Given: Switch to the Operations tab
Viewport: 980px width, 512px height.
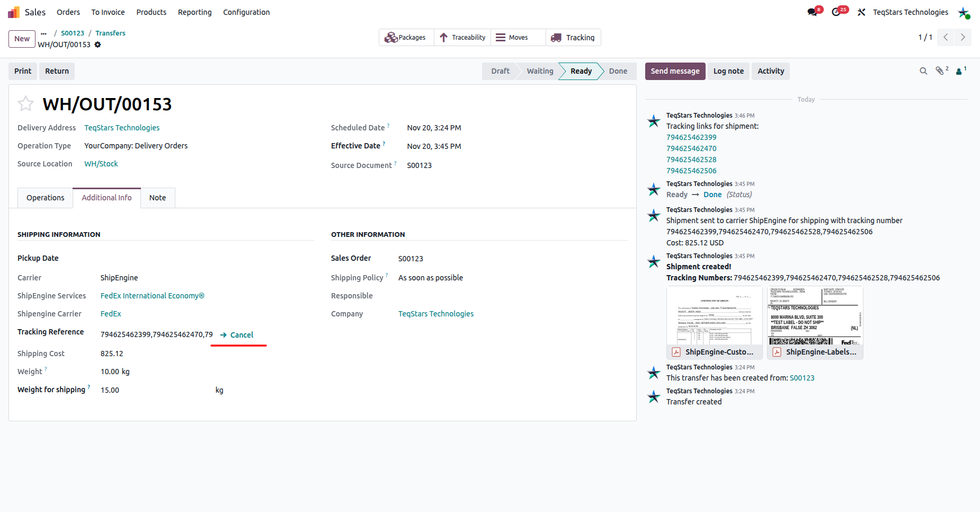Looking at the screenshot, I should (x=46, y=198).
